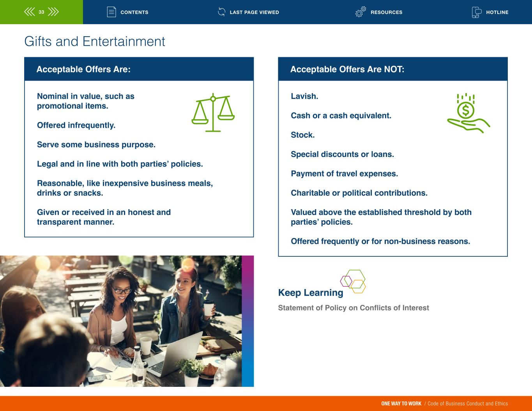Click the Acceptable Offers Are NOT header
Viewport: 532px width, 411px height.
pyautogui.click(x=347, y=69)
